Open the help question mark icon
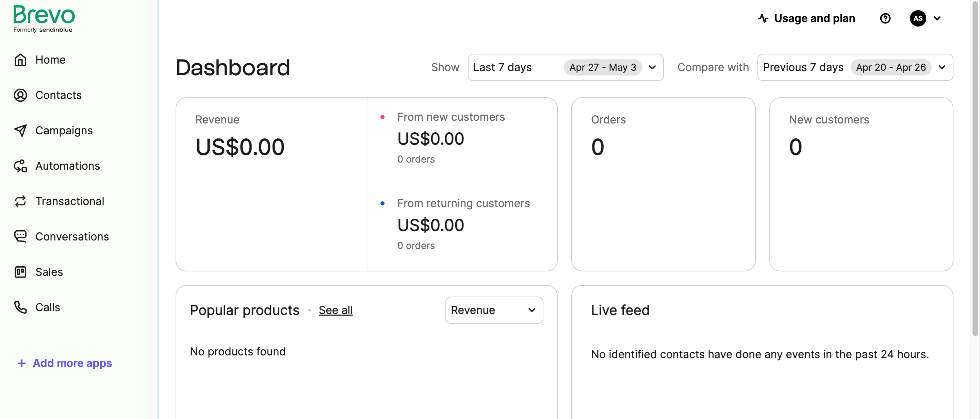This screenshot has height=419, width=980. 885,18
